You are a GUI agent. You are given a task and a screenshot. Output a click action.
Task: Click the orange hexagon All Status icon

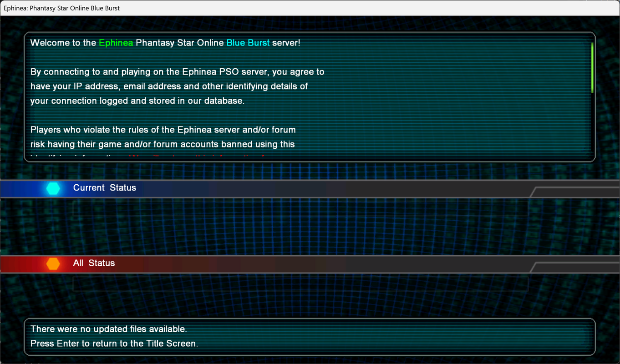(53, 264)
